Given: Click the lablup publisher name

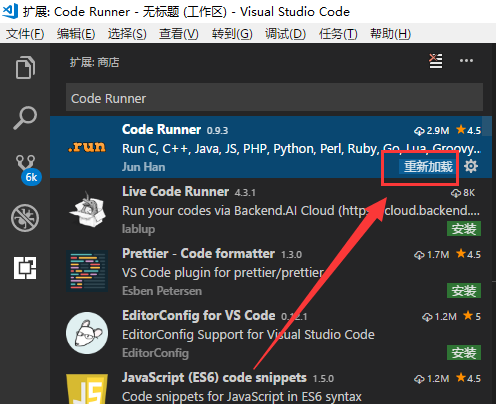Looking at the screenshot, I should [138, 229].
